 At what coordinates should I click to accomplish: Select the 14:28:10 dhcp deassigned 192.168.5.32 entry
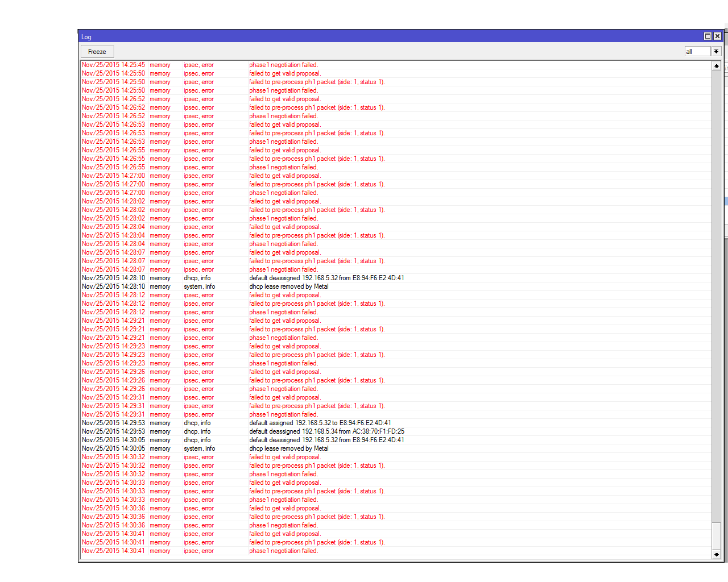tap(326, 278)
